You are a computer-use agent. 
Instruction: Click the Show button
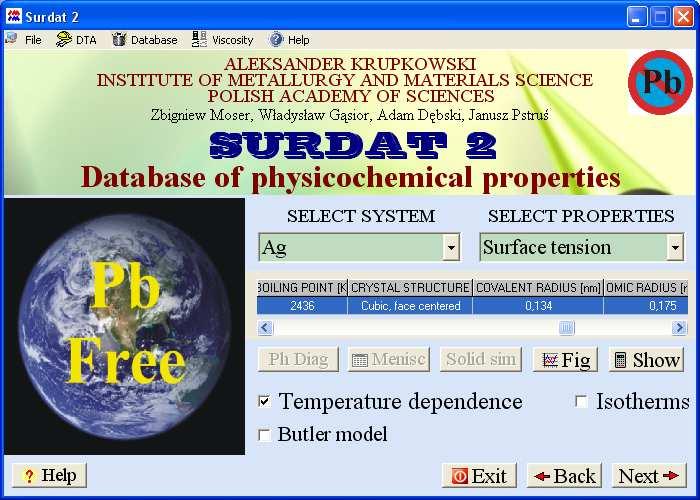[646, 359]
